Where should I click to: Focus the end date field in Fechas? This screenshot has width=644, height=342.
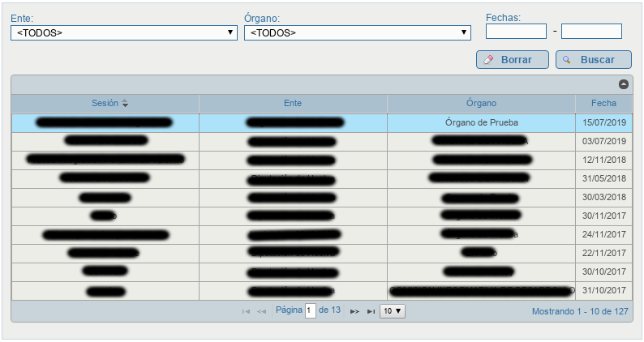(591, 32)
